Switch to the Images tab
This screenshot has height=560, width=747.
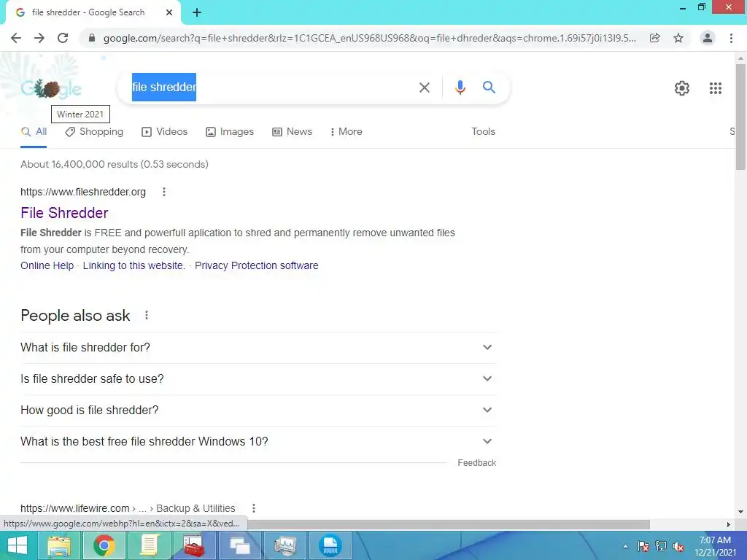point(230,132)
